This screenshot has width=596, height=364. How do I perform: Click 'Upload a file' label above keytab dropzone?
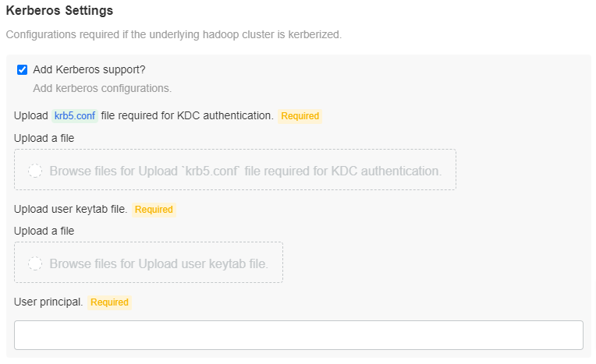(44, 231)
